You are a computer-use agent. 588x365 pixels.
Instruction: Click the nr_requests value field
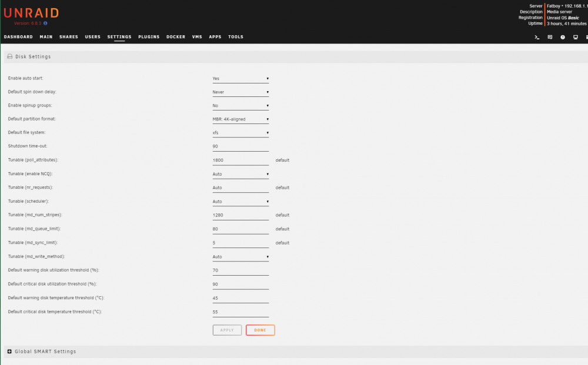[240, 187]
